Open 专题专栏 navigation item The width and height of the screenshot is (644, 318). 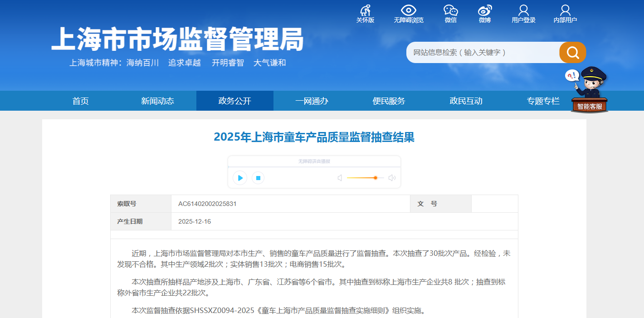pyautogui.click(x=543, y=101)
